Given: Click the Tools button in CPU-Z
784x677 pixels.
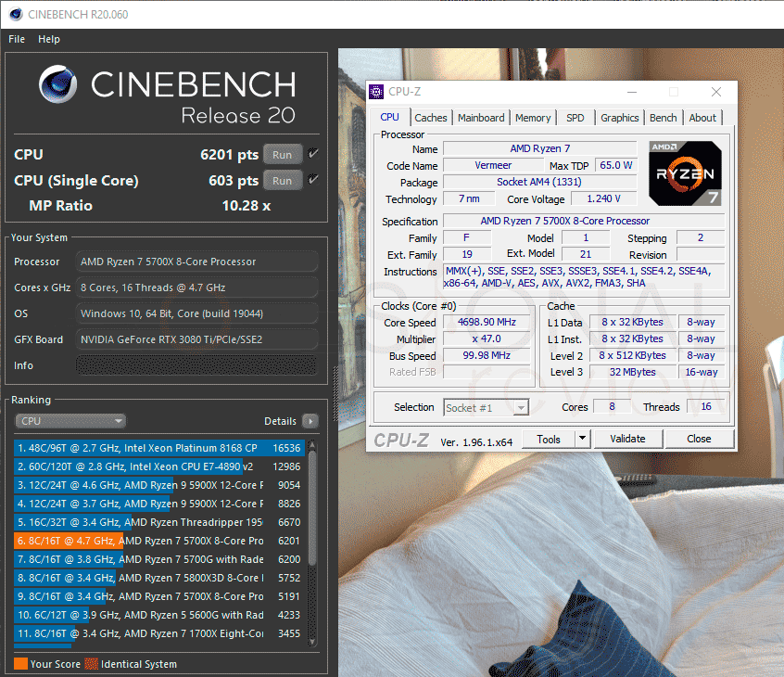Looking at the screenshot, I should pyautogui.click(x=549, y=439).
